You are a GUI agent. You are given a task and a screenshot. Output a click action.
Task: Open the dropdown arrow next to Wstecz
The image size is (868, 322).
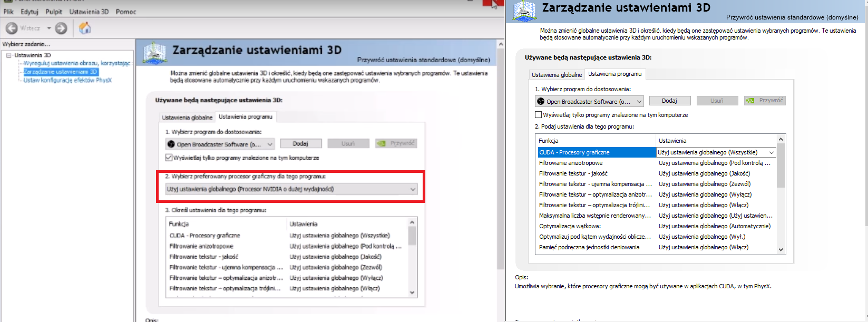pos(49,28)
